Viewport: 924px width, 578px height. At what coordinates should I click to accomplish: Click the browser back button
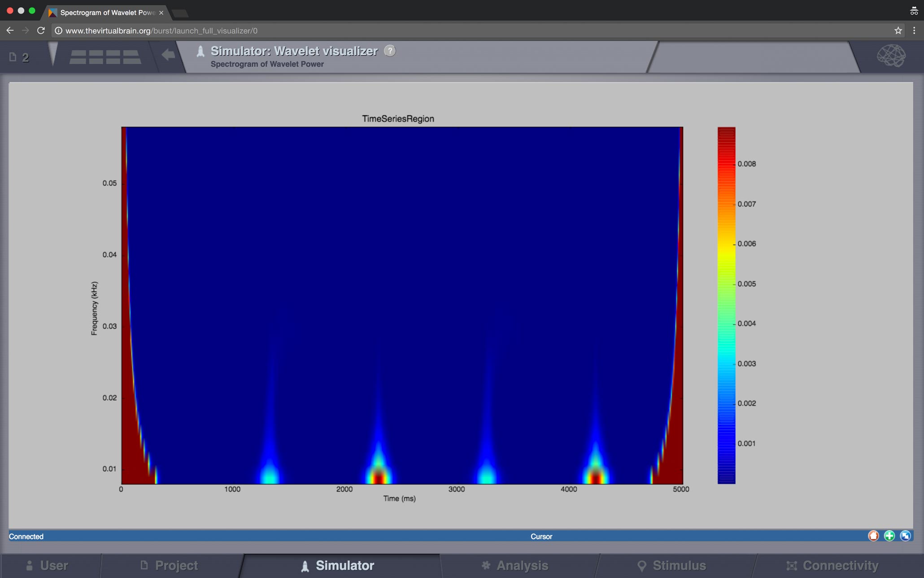point(10,31)
